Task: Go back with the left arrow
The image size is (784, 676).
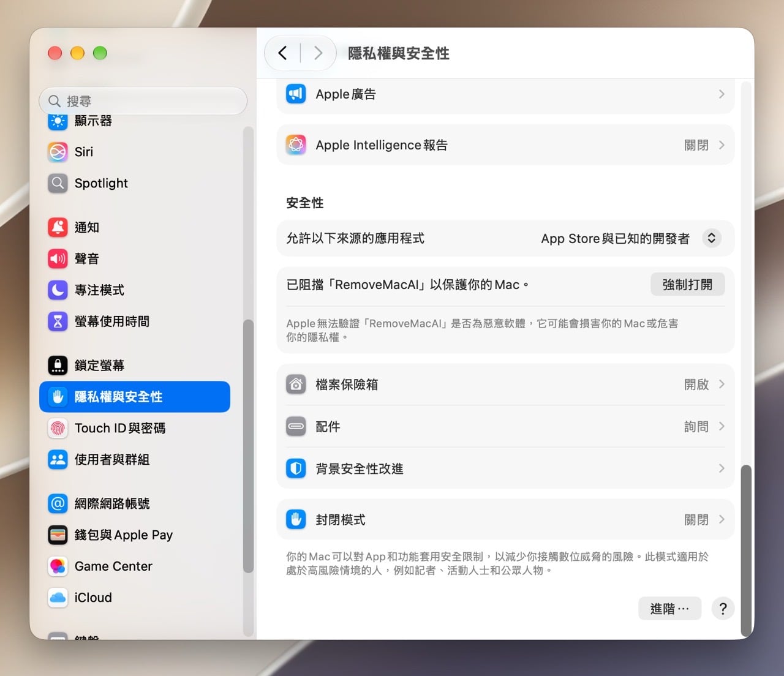Action: click(282, 53)
